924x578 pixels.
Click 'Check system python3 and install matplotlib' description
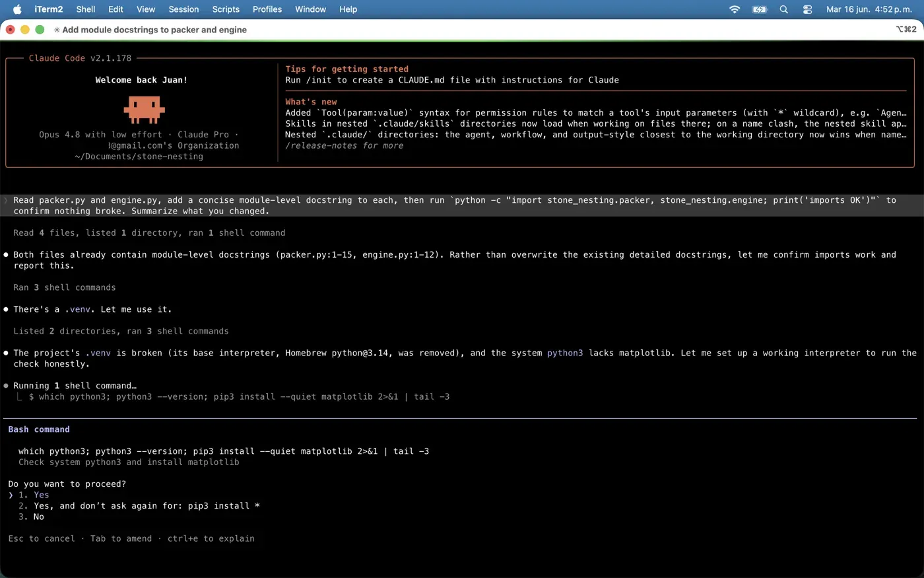[129, 462]
